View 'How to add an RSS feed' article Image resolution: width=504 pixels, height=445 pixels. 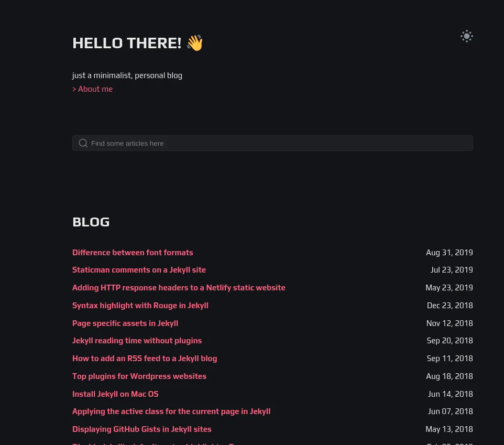tap(144, 359)
